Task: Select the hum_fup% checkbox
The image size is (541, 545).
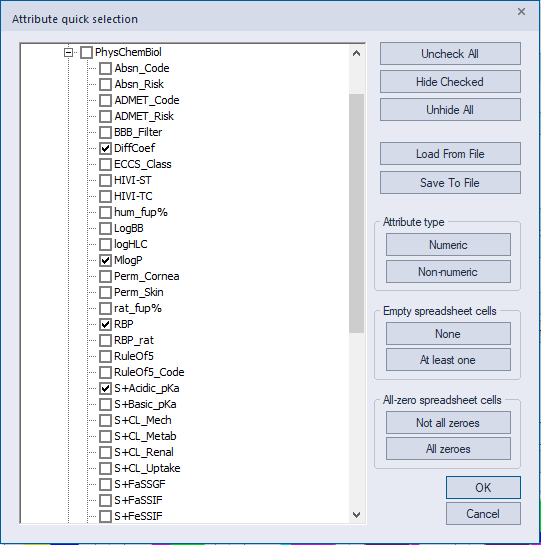Action: pyautogui.click(x=105, y=212)
